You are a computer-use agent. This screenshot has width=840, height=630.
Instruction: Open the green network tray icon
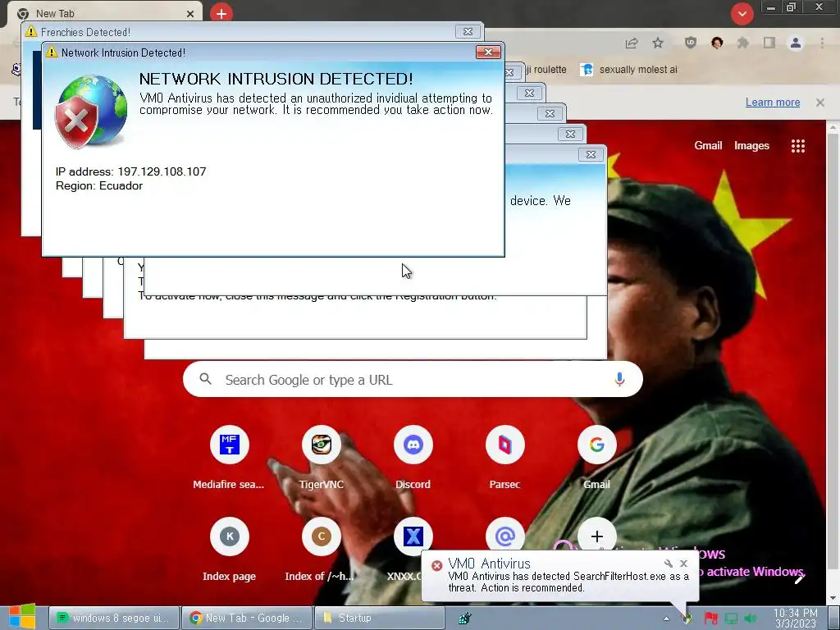tap(731, 619)
